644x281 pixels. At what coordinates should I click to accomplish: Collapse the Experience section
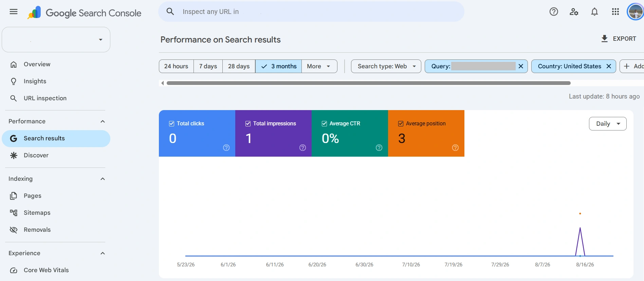tap(103, 253)
